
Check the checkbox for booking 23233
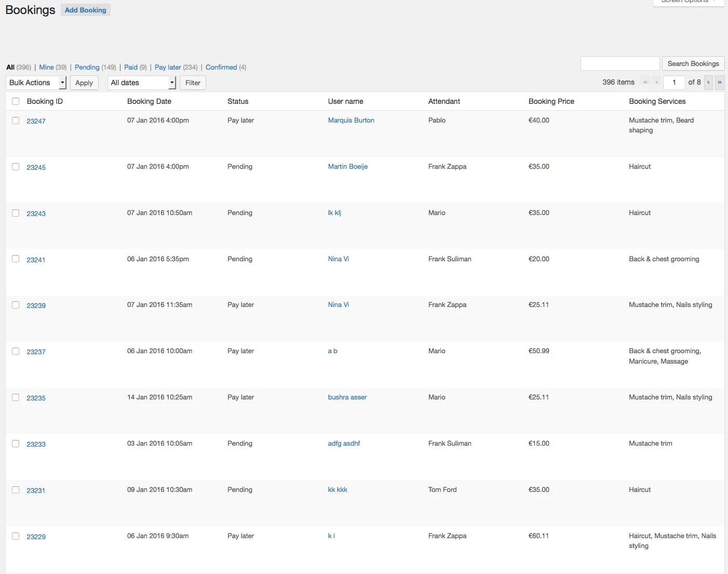coord(15,444)
